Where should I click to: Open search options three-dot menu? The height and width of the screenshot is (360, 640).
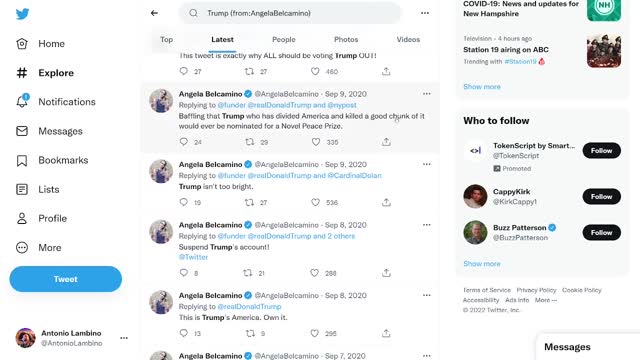[x=425, y=13]
